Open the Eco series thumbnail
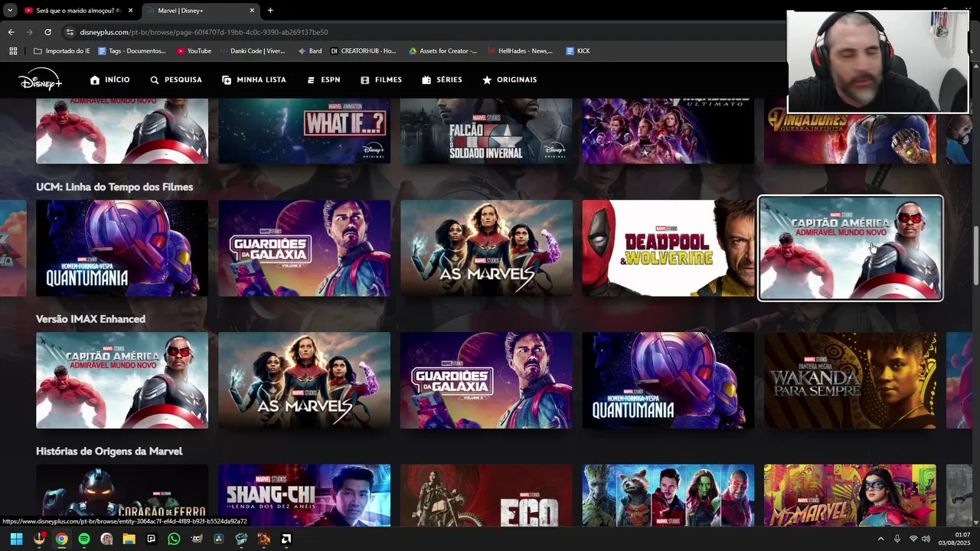Image resolution: width=980 pixels, height=551 pixels. (x=486, y=495)
